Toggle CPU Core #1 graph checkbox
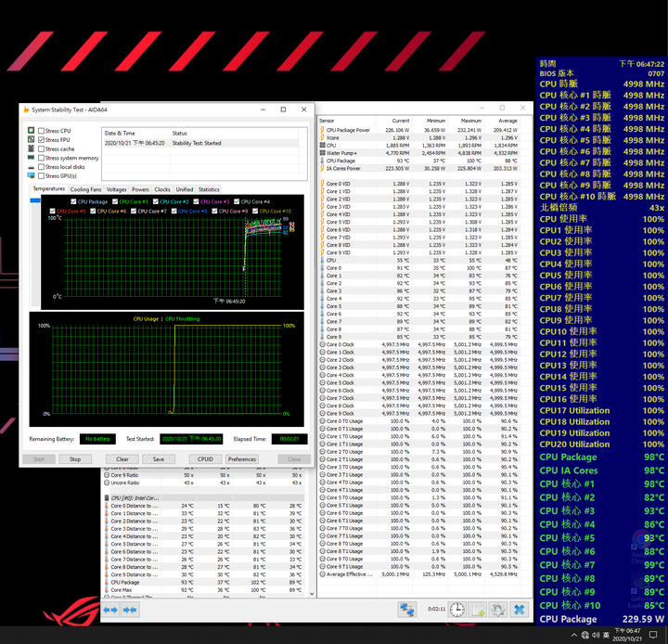The width and height of the screenshot is (668, 644). [x=115, y=201]
